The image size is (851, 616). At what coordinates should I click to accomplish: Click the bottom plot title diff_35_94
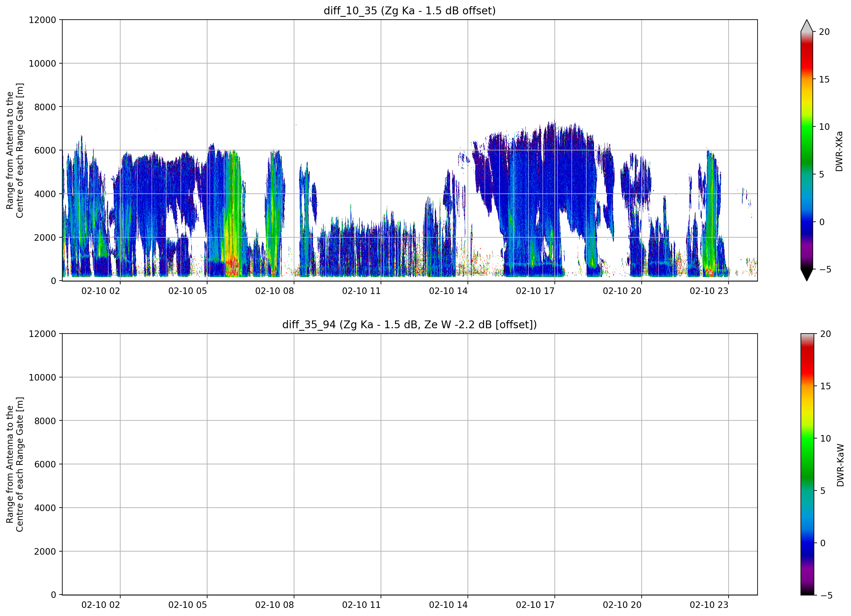coord(409,325)
